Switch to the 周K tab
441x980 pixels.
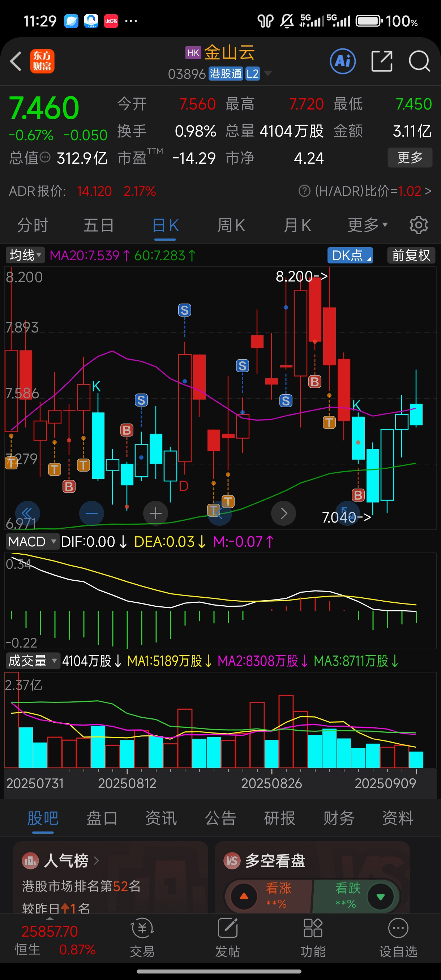tap(231, 225)
